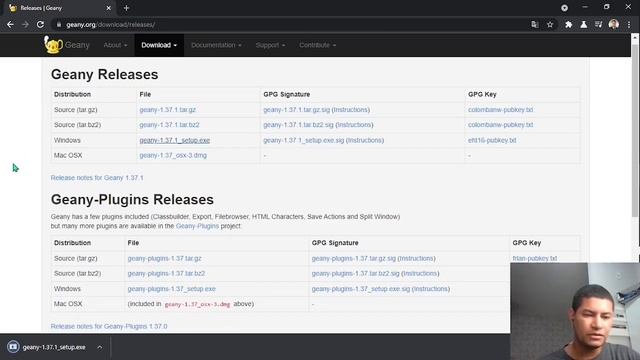Image resolution: width=640 pixels, height=360 pixels.
Task: Open geany-1.37.1.tar.bz2.sig signature
Action: click(x=298, y=124)
